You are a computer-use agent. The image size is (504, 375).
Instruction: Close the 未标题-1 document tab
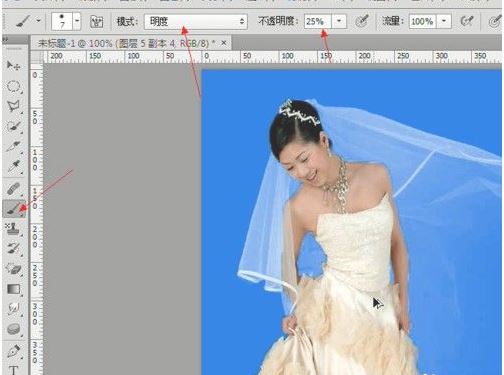224,43
